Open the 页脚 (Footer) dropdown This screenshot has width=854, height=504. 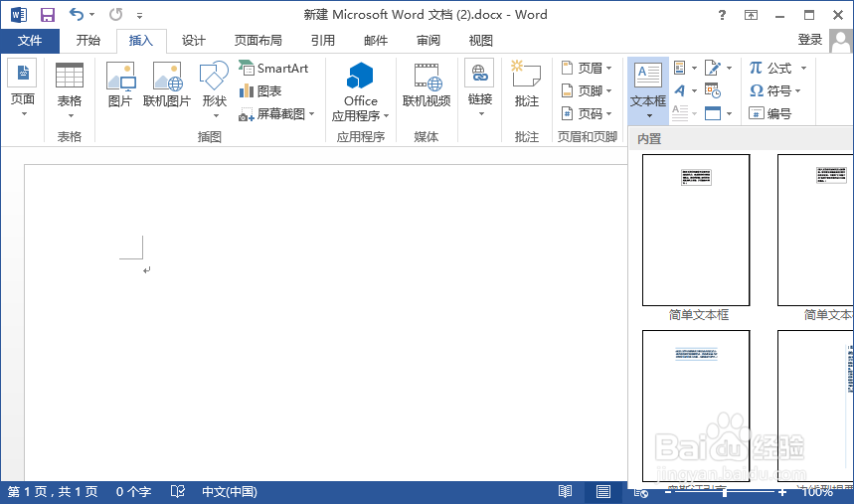click(586, 91)
